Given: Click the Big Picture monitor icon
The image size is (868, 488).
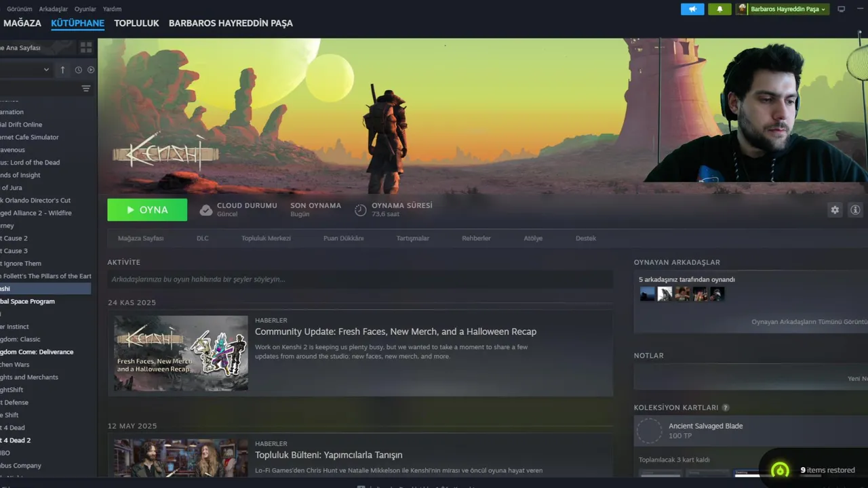Looking at the screenshot, I should 842,9.
